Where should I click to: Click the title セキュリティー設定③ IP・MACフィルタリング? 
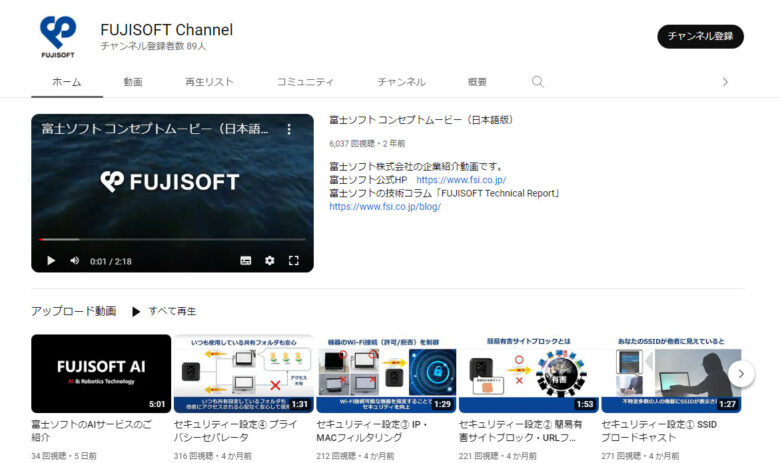(372, 431)
